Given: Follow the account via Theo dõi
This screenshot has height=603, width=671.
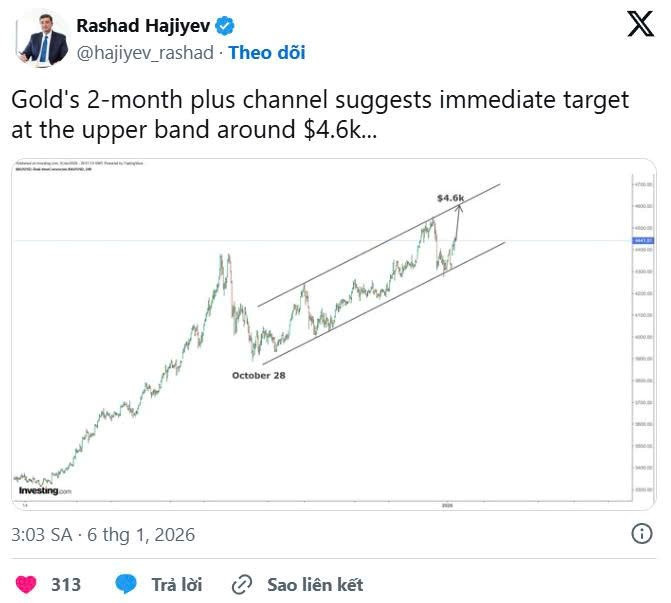Looking at the screenshot, I should [267, 52].
